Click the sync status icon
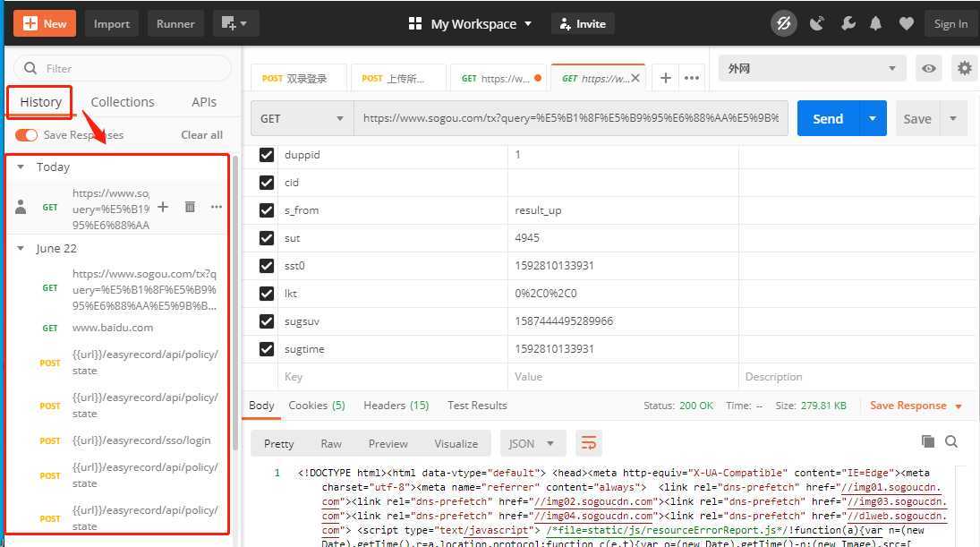Screen dimensions: 980x547 pos(783,24)
